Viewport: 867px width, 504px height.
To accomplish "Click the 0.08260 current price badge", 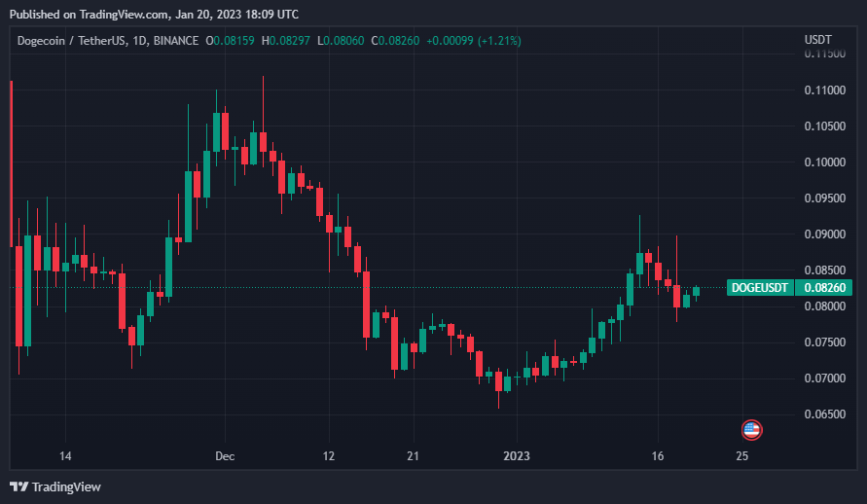I will pyautogui.click(x=824, y=287).
